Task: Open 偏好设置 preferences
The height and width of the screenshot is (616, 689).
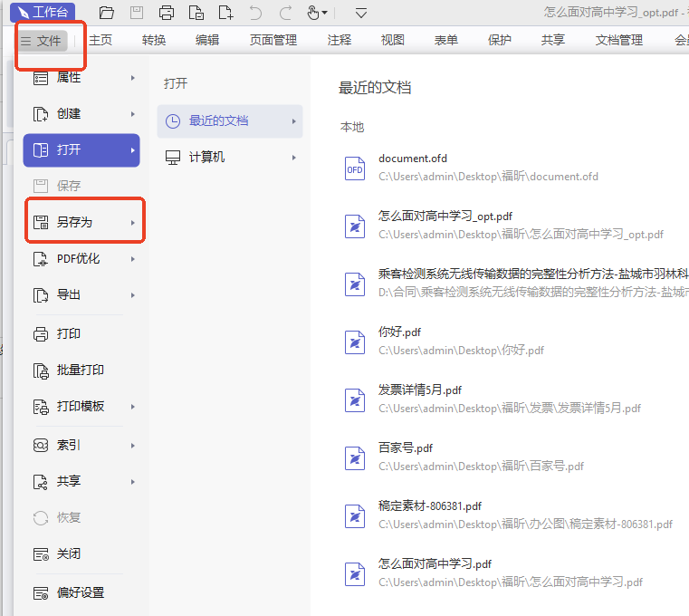Action: [80, 592]
